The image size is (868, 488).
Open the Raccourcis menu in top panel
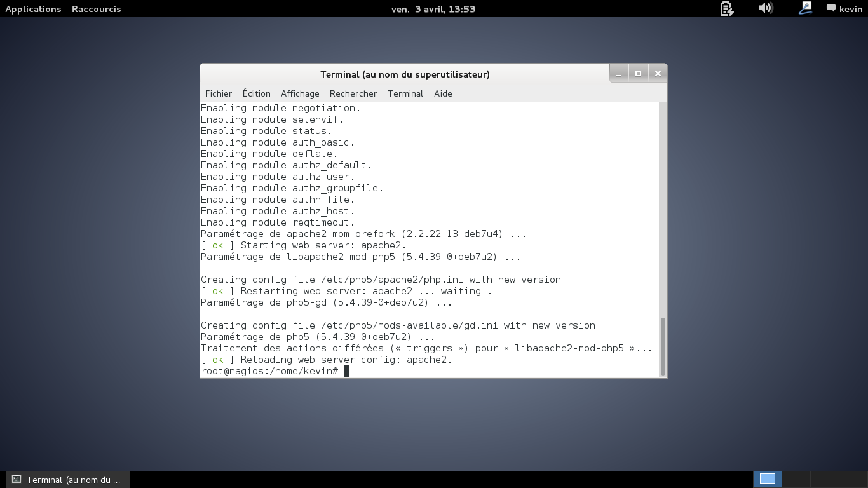97,9
